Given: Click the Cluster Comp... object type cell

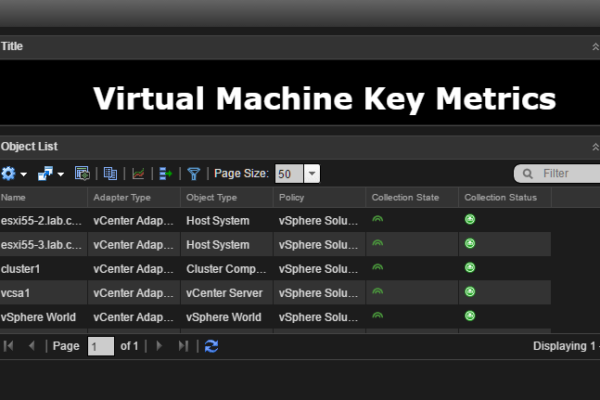Looking at the screenshot, I should [x=226, y=269].
